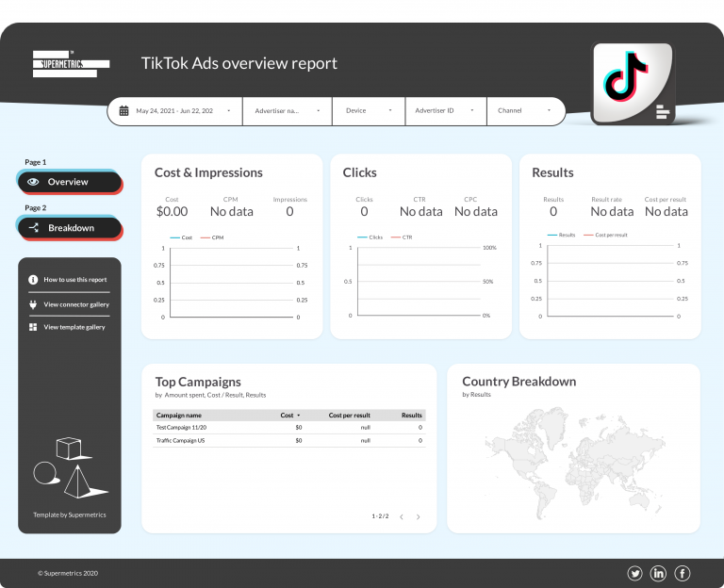Screen dimensions: 724x588
Task: Click the plug icon for connector gallery
Action: click(x=33, y=304)
